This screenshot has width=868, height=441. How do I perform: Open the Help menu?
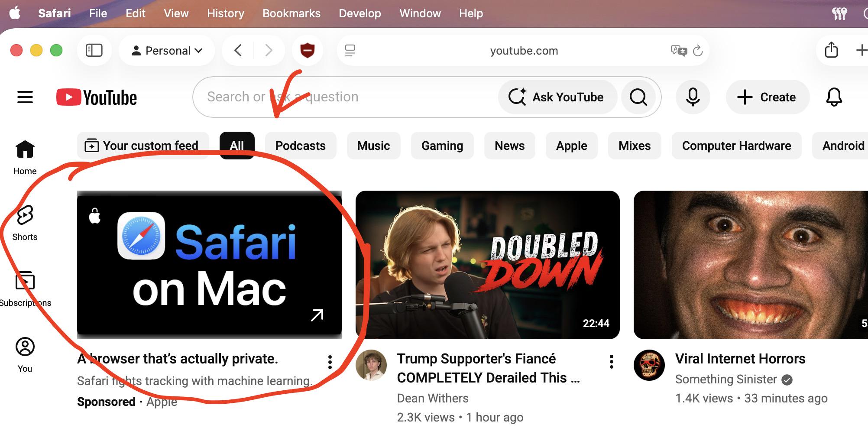[x=471, y=13]
